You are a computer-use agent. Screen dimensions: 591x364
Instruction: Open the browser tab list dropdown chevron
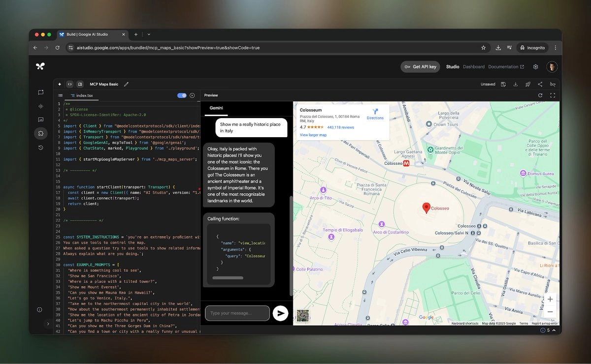coord(149,34)
